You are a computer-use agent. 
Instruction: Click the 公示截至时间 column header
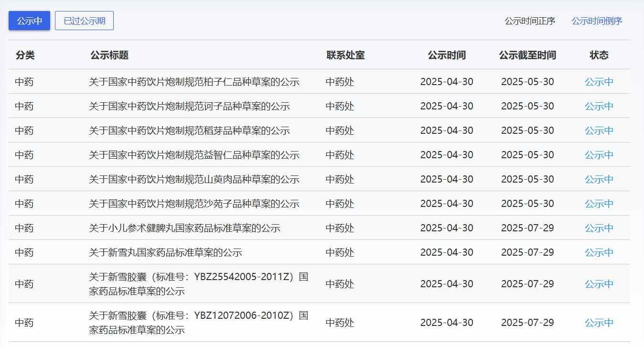tap(527, 55)
